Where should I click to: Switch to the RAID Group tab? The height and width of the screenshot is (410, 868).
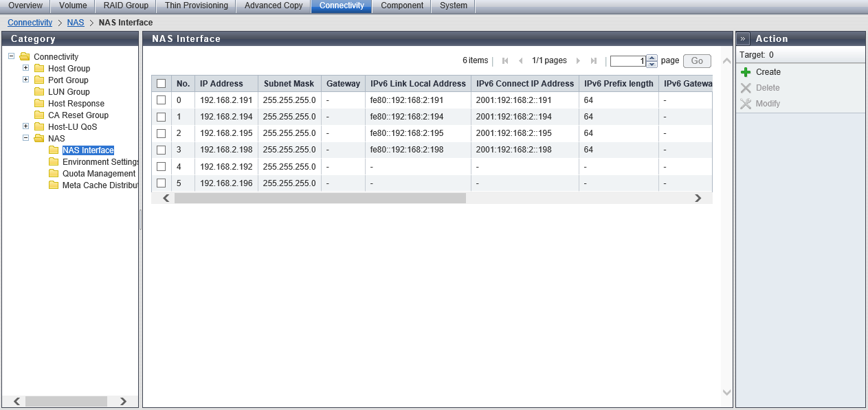[x=126, y=5]
